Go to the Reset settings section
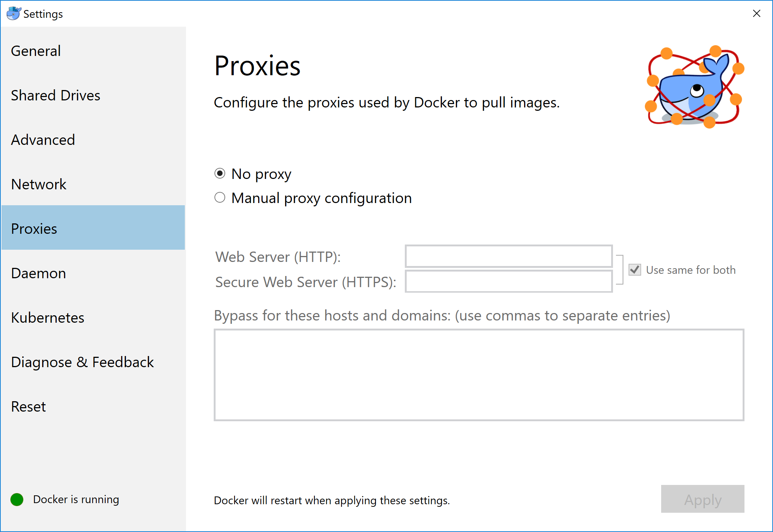This screenshot has height=532, width=773. tap(29, 406)
